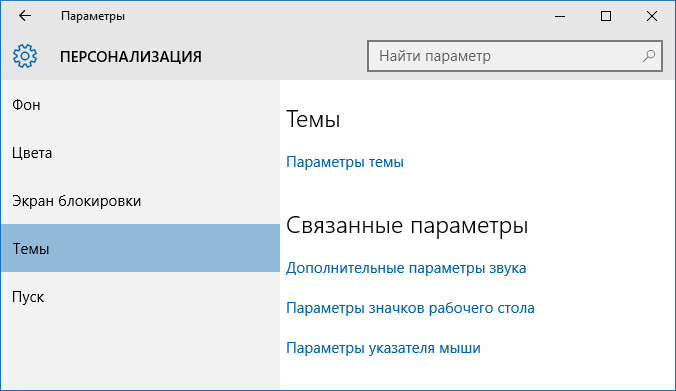676x391 pixels.
Task: Maximize the Параметры window
Action: pyautogui.click(x=606, y=16)
